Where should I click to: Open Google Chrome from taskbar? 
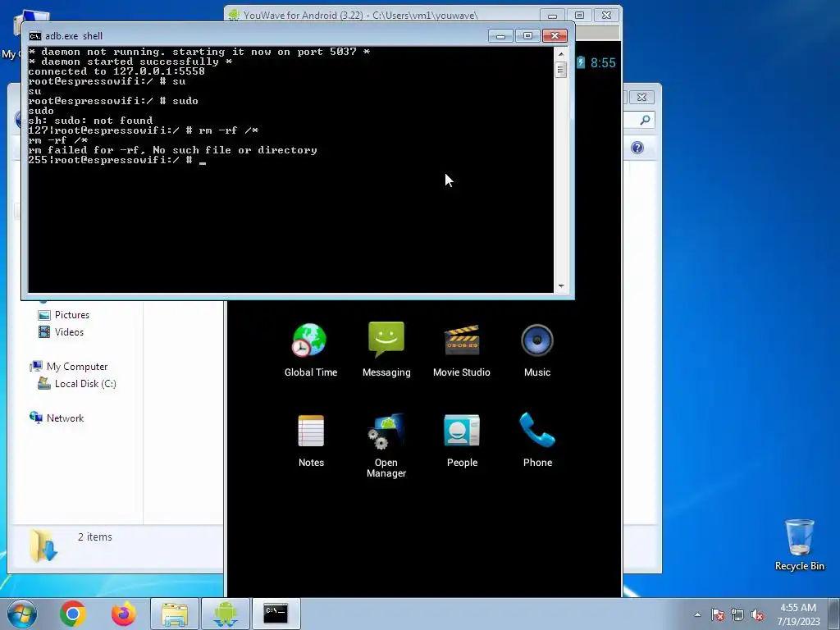[x=73, y=614]
